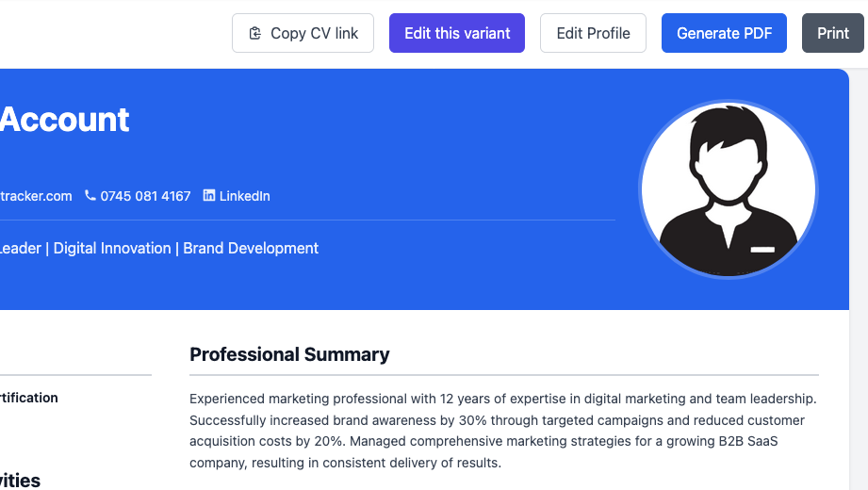Open Edit Profile
This screenshot has height=490, width=868.
tap(593, 33)
